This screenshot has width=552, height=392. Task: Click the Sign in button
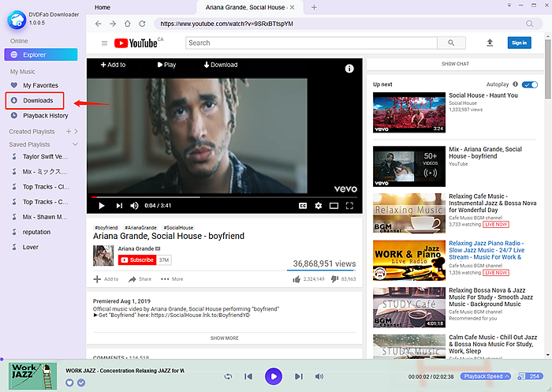click(519, 43)
